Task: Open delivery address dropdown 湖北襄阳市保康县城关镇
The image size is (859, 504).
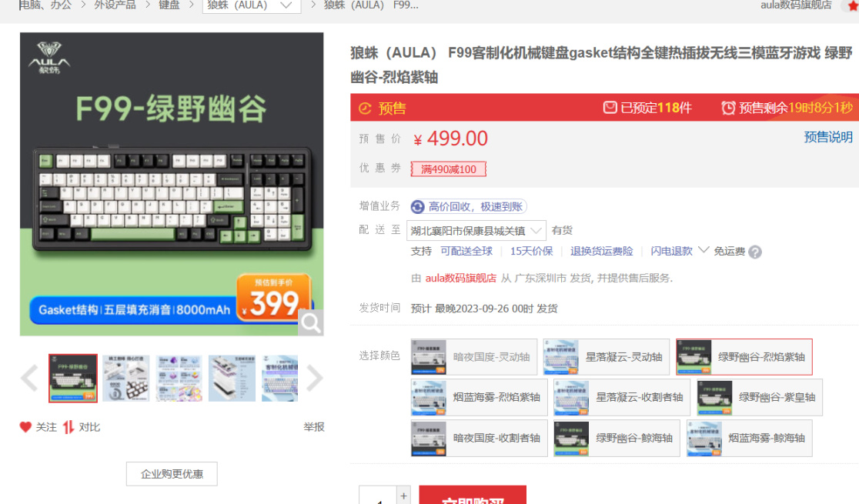Action: [x=476, y=231]
